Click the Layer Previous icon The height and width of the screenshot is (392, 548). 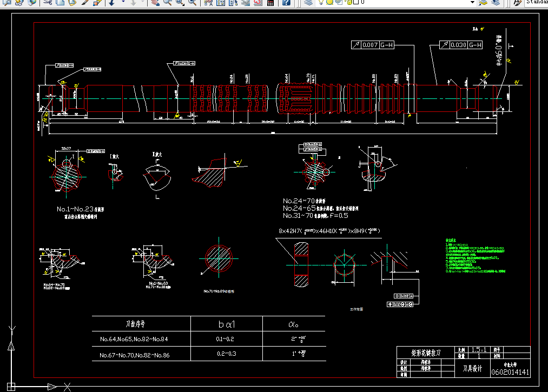pos(496,2)
